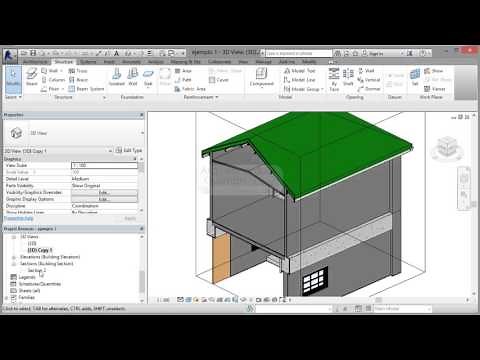480x360 pixels.
Task: Click the Set work plane tool
Action: click(x=415, y=77)
